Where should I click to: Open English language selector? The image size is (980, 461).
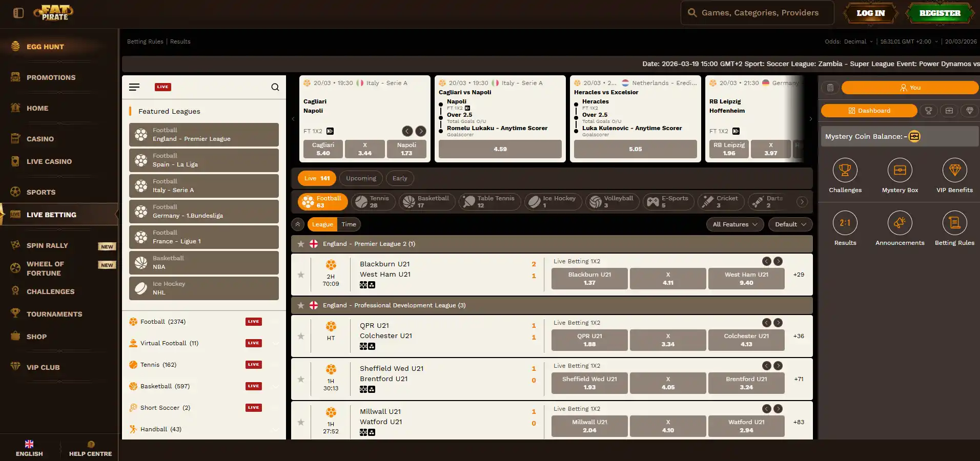[x=29, y=448]
